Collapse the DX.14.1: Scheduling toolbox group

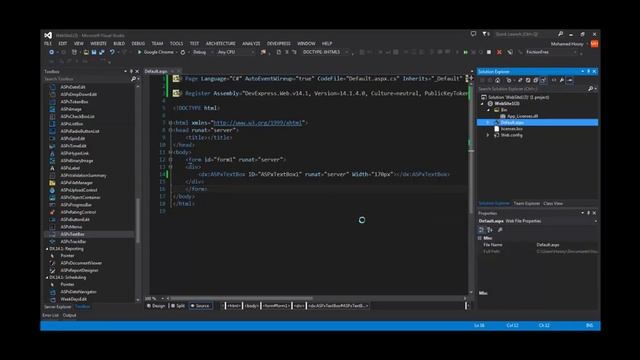click(x=47, y=278)
